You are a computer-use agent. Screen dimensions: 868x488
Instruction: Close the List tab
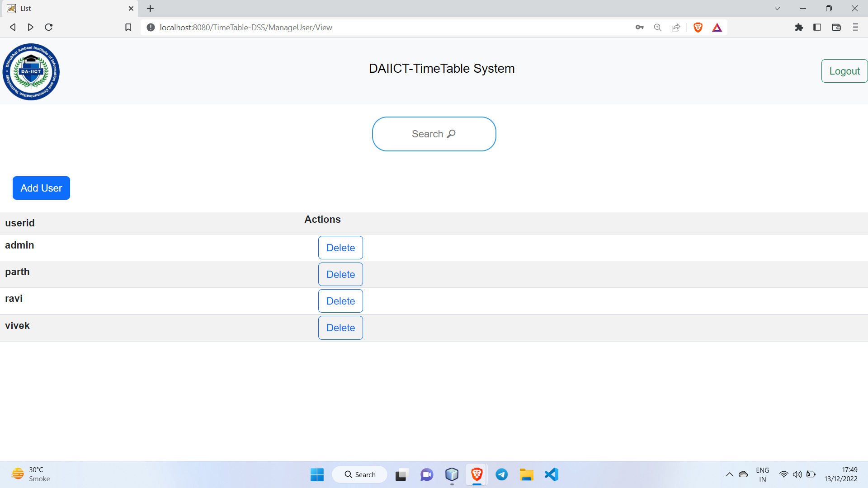pyautogui.click(x=131, y=9)
